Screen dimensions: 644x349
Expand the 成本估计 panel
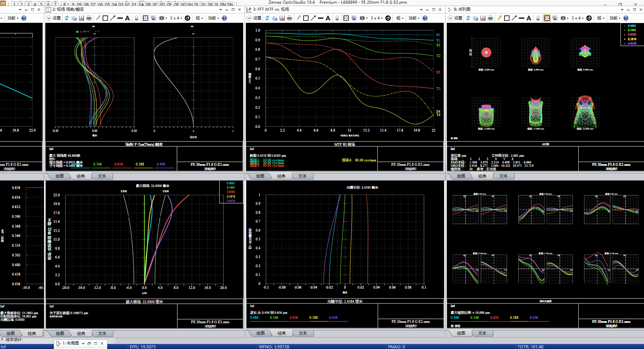(3, 340)
